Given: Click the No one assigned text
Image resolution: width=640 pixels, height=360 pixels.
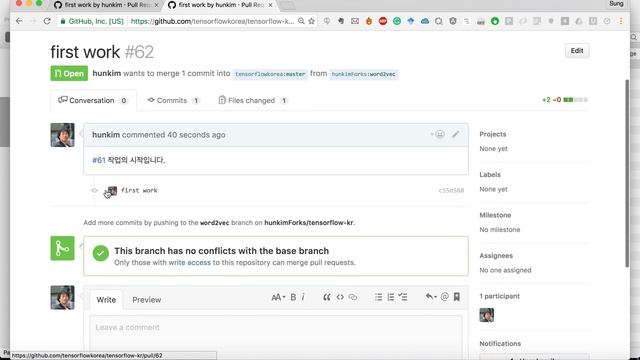Looking at the screenshot, I should [x=505, y=270].
